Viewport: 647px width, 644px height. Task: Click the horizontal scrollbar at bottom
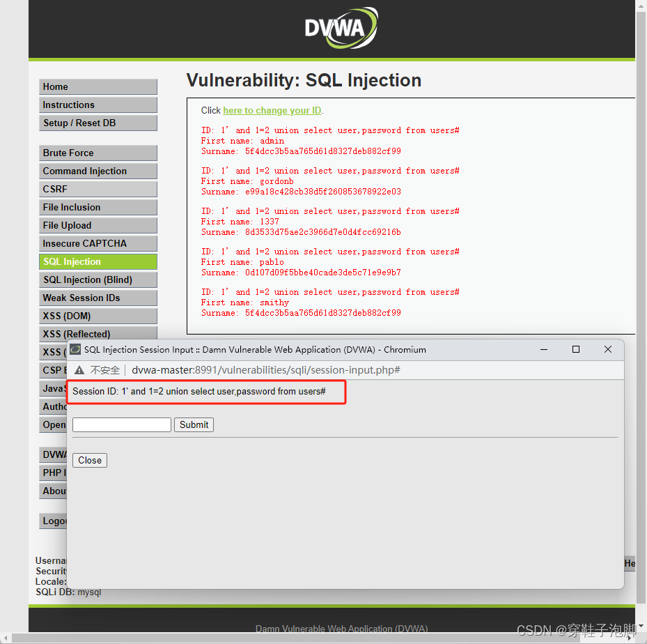coord(295,638)
